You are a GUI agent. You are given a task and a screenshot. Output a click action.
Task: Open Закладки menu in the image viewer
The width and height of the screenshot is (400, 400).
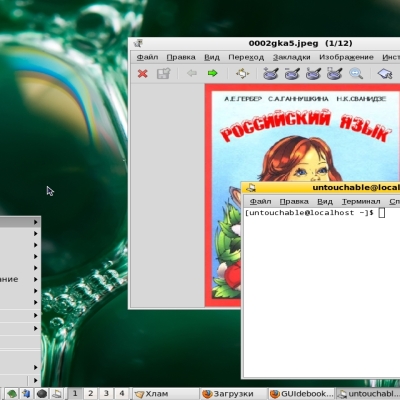292,57
